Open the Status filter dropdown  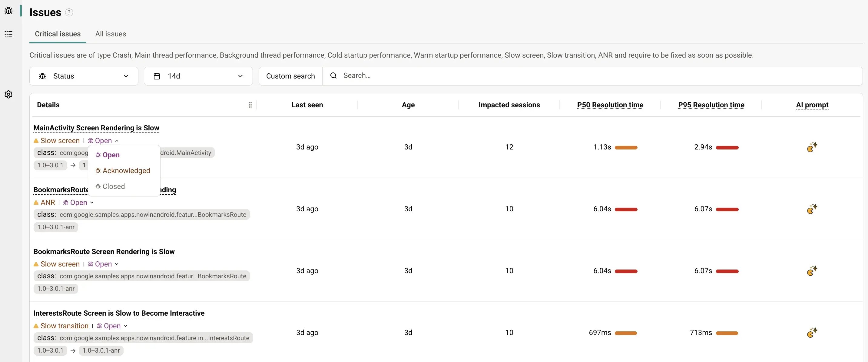point(84,76)
